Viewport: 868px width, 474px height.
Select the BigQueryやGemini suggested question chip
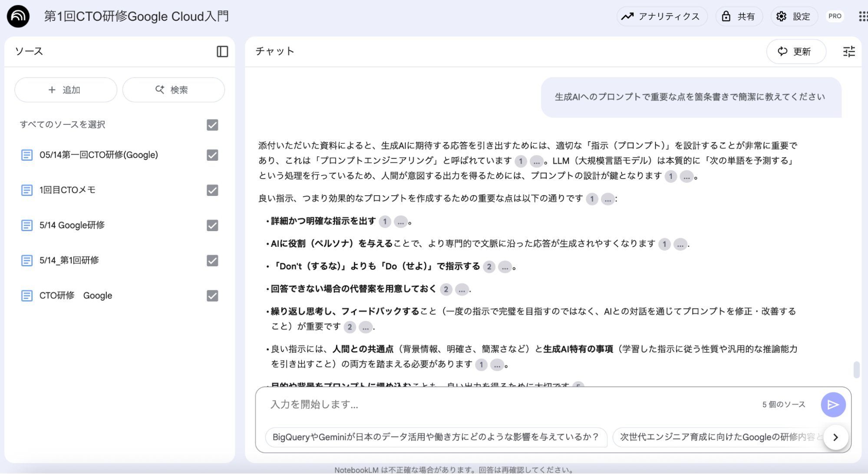pyautogui.click(x=436, y=437)
